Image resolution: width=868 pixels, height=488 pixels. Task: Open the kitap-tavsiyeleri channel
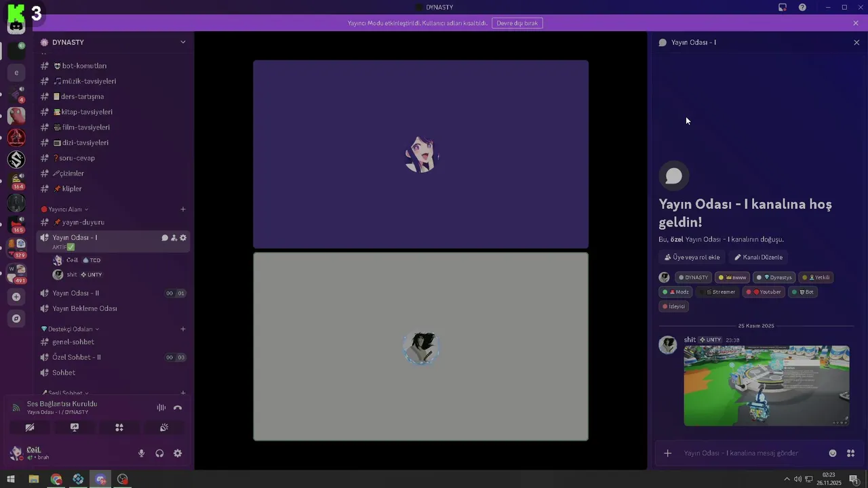pyautogui.click(x=113, y=112)
